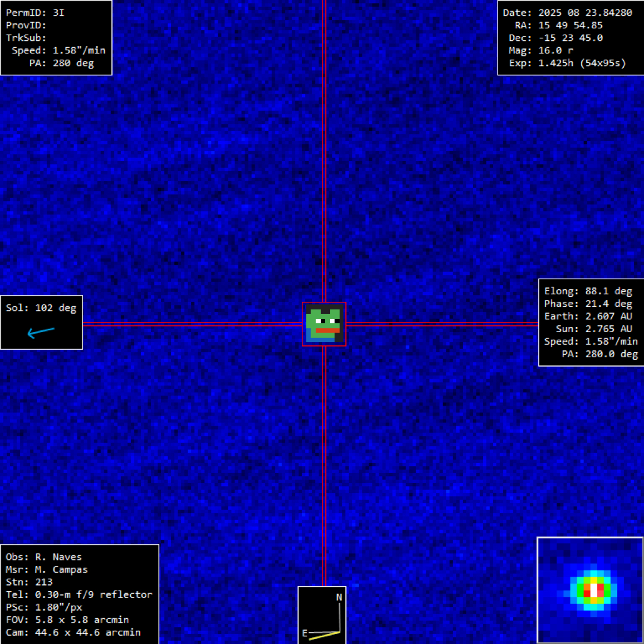Click 'PA: 280 deg' in top-left panel
This screenshot has width=644, height=644.
[62, 64]
